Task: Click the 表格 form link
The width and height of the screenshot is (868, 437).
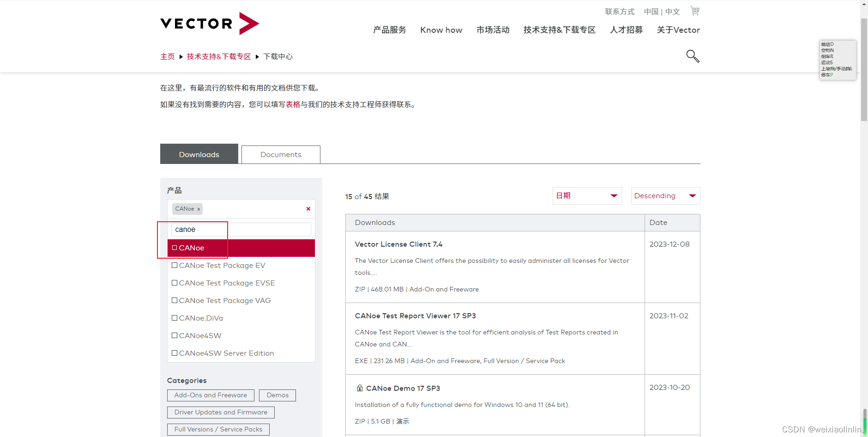Action: pos(293,104)
